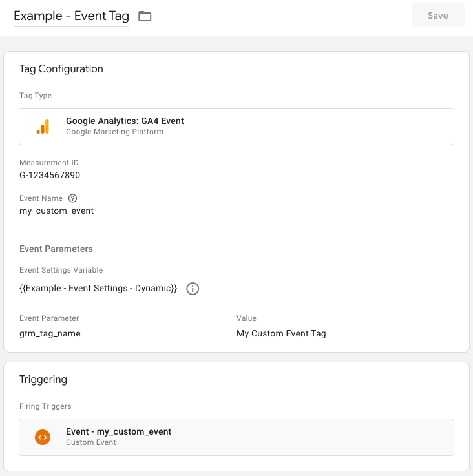Edit the tag name Example - Event Tag
This screenshot has height=476, width=473.
(71, 16)
